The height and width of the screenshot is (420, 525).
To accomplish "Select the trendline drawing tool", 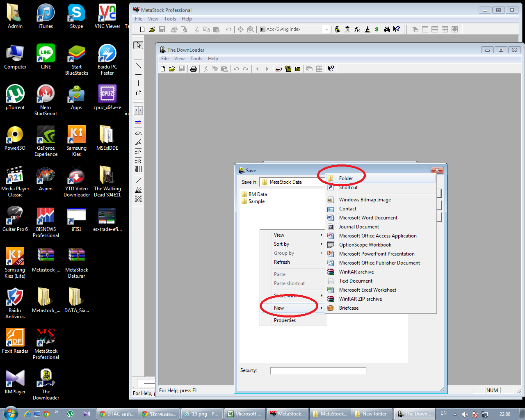I will pyautogui.click(x=138, y=65).
